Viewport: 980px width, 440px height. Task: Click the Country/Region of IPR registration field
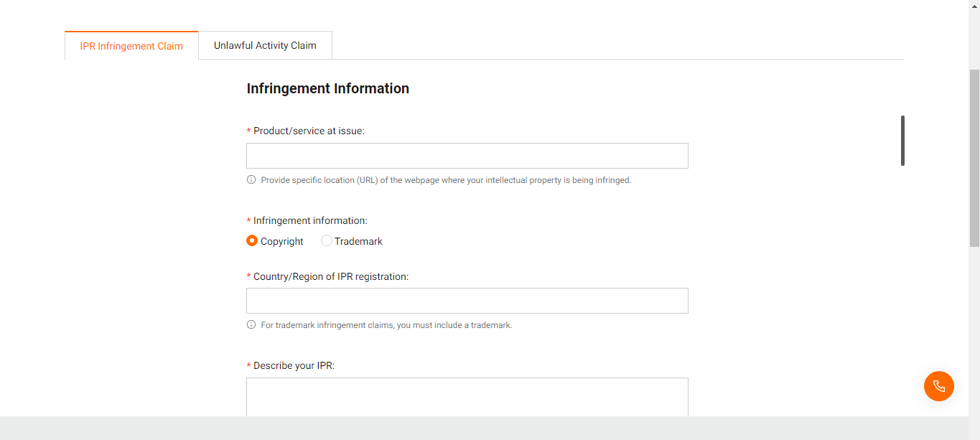[467, 301]
